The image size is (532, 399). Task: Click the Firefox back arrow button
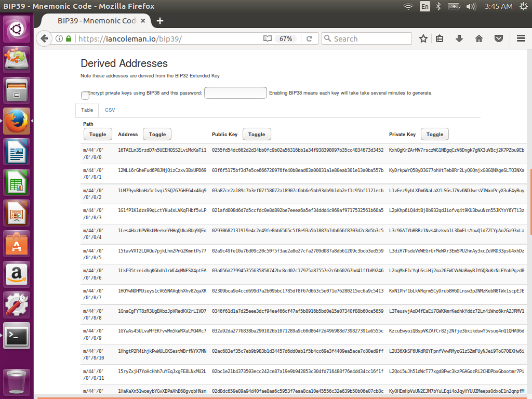point(44,38)
